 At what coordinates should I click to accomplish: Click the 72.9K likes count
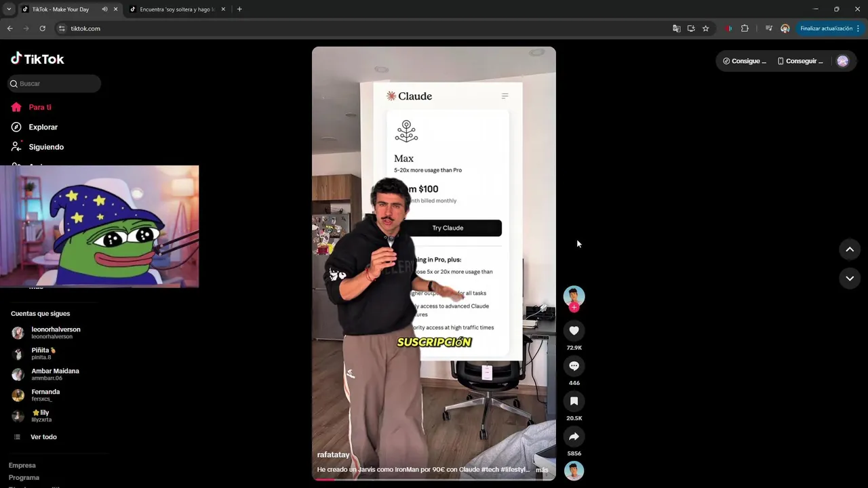574,348
